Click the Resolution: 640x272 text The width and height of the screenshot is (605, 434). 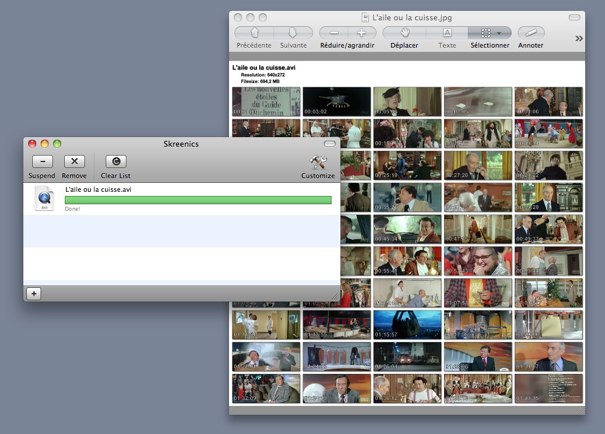(x=263, y=74)
